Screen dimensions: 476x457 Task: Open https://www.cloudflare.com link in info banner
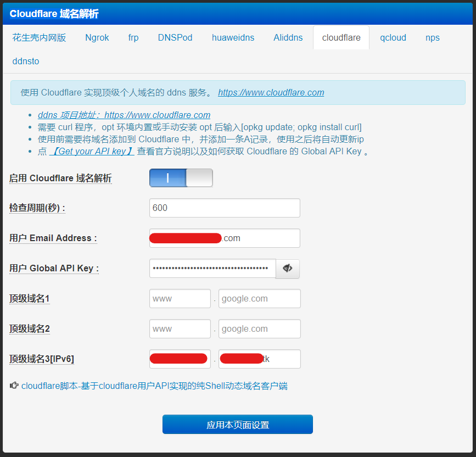pyautogui.click(x=271, y=92)
